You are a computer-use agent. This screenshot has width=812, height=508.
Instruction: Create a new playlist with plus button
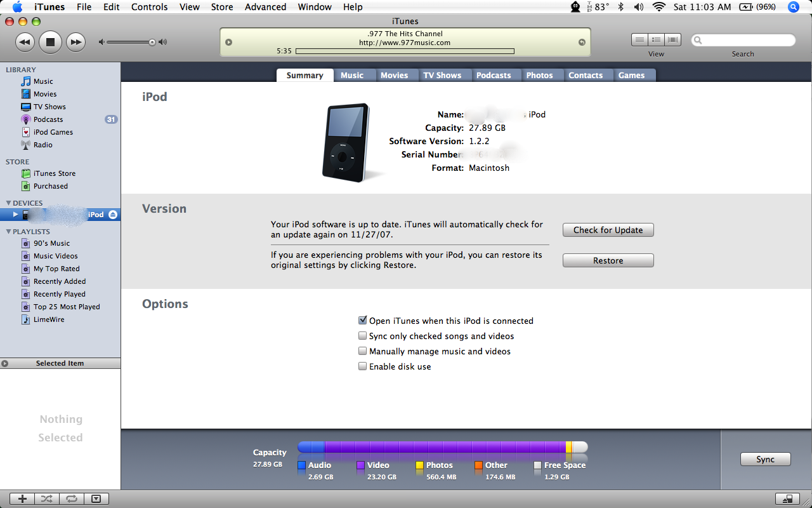click(x=22, y=499)
